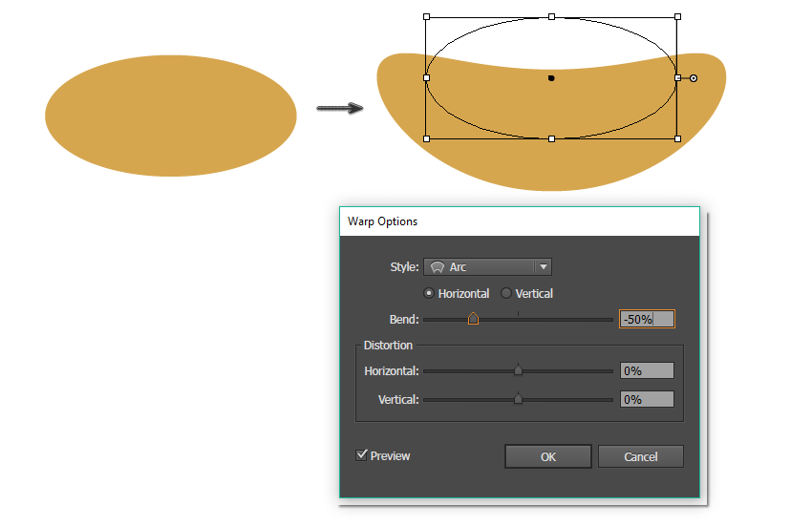
Task: Cancel the Warp Options dialog
Action: [x=640, y=456]
